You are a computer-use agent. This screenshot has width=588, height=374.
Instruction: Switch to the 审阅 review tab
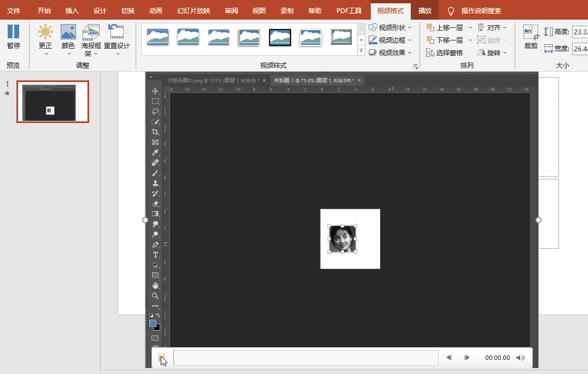231,10
